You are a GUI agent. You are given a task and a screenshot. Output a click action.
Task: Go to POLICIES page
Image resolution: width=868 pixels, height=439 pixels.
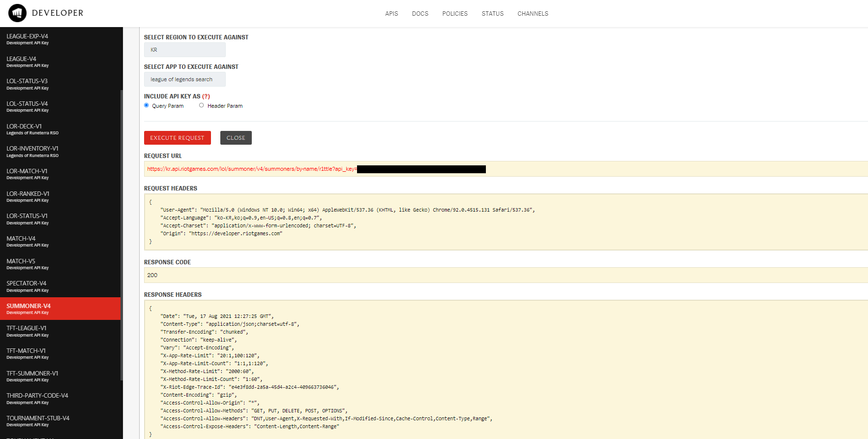455,14
